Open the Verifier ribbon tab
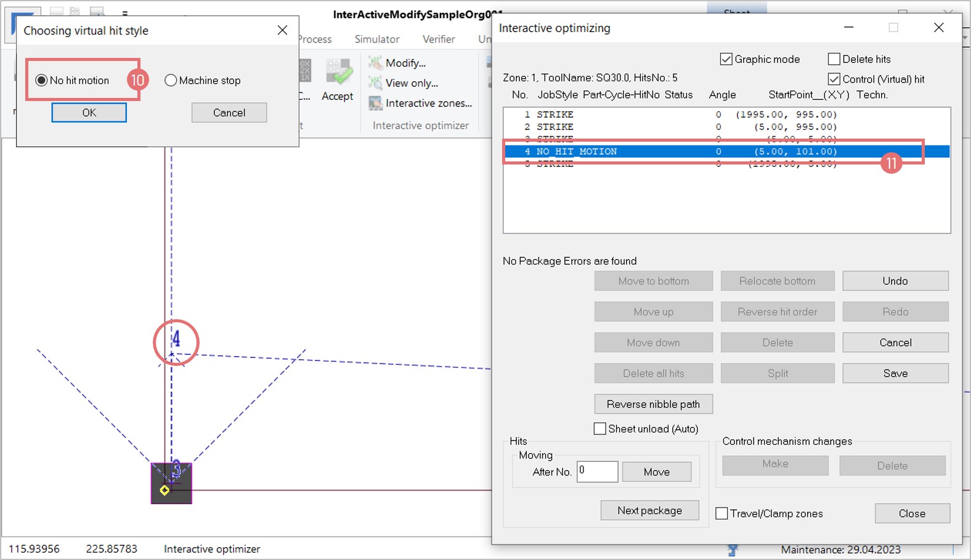 [439, 39]
